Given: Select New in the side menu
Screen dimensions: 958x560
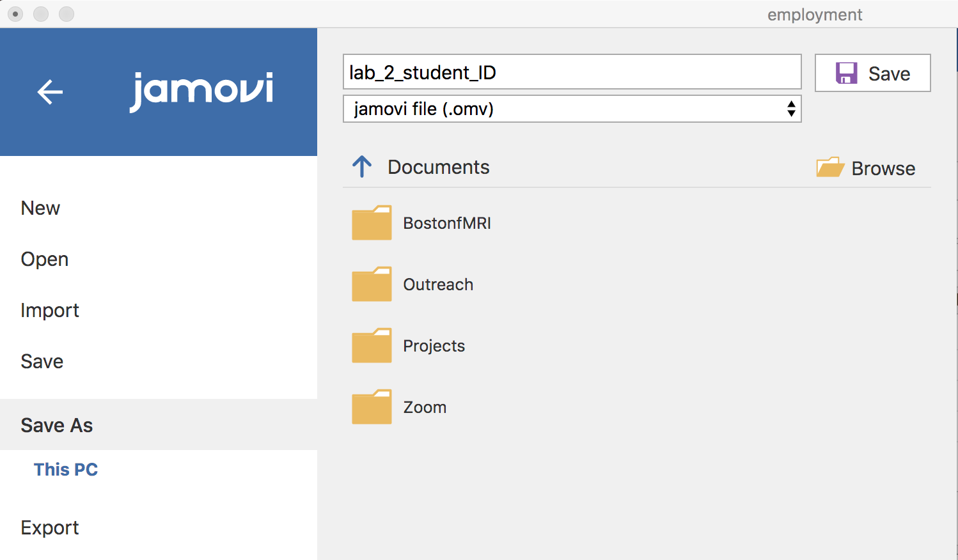Looking at the screenshot, I should click(40, 208).
